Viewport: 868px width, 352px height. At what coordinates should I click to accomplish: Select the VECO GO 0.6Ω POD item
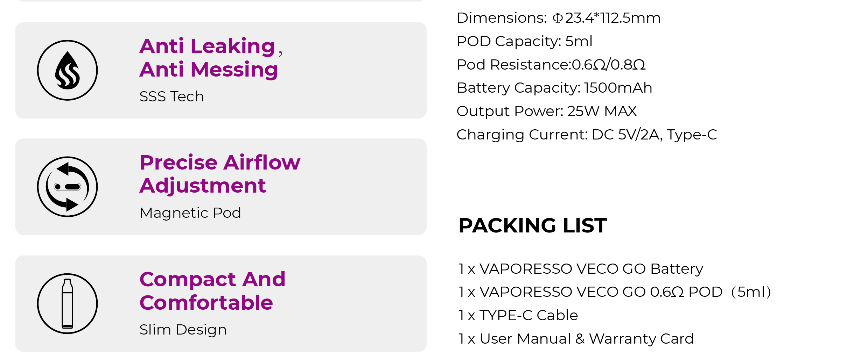point(615,292)
